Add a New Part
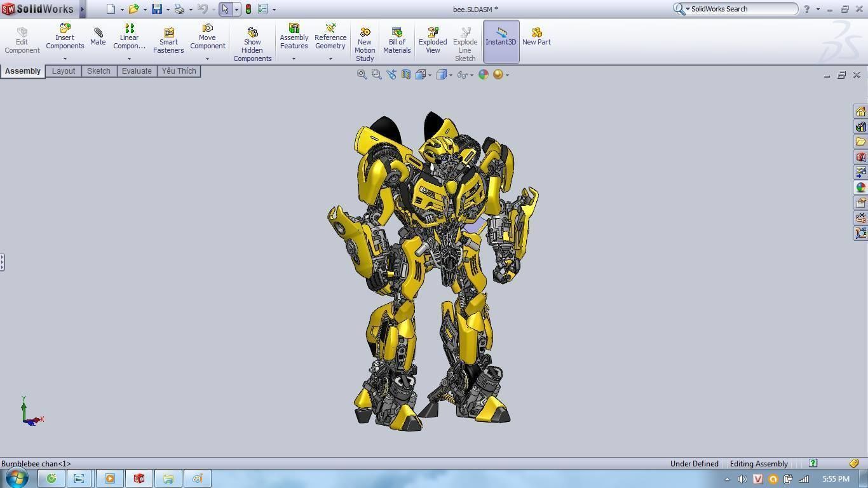 [536, 37]
